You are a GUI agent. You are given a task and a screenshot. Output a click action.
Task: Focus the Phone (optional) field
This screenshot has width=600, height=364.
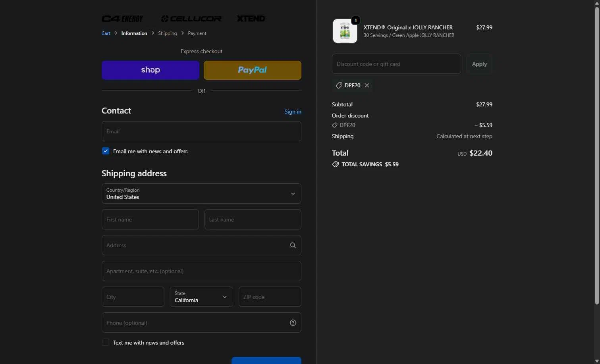tap(201, 323)
